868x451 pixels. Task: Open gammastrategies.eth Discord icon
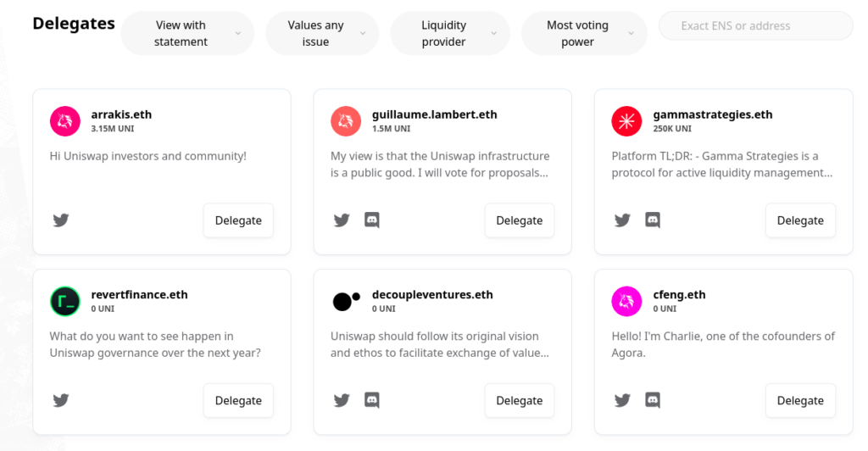(653, 220)
